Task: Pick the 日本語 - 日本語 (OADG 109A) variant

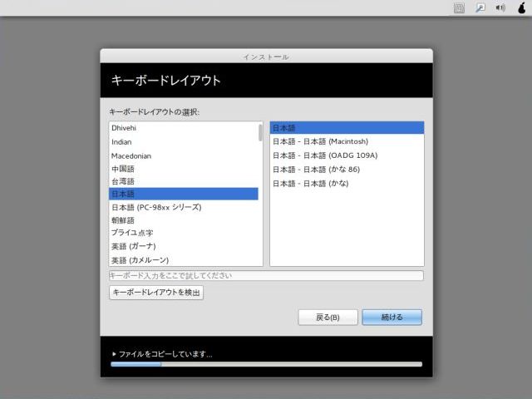Action: [324, 155]
